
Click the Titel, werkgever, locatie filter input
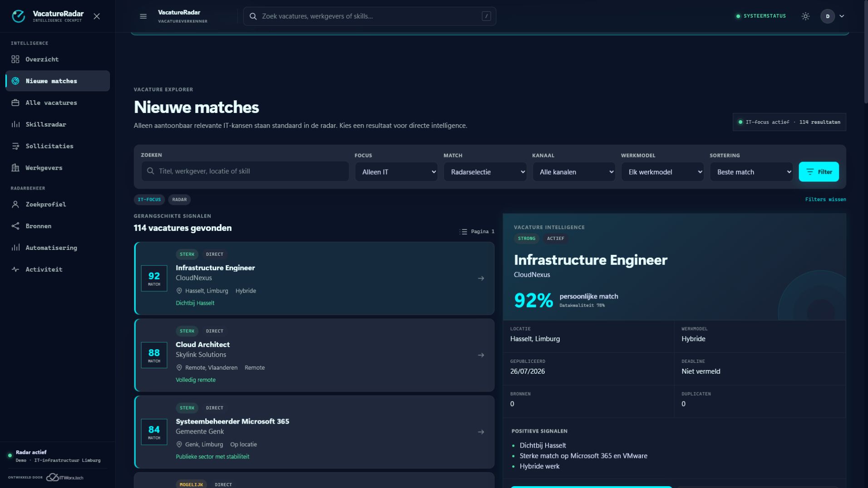click(245, 171)
